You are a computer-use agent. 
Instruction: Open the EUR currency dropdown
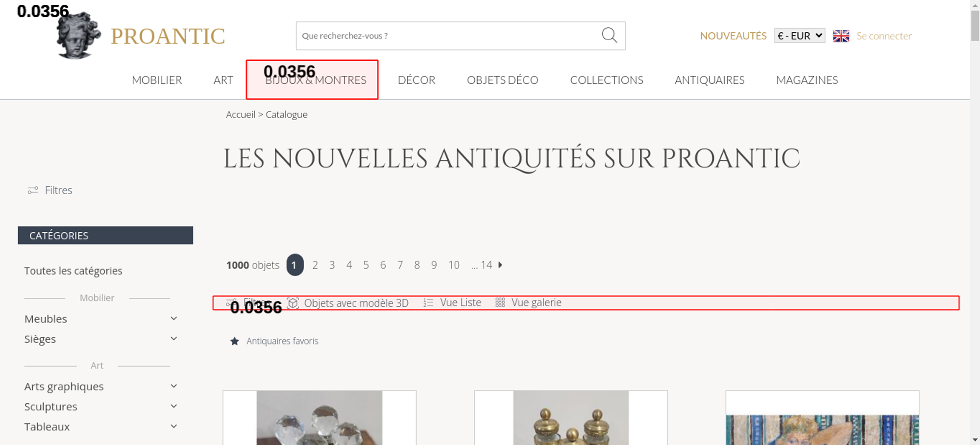(799, 36)
